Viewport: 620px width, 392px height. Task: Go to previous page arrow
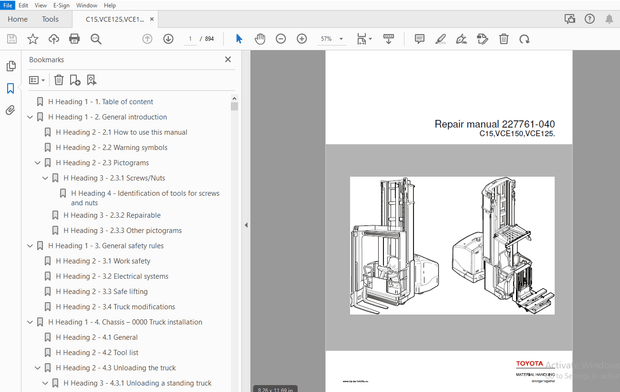pos(147,39)
